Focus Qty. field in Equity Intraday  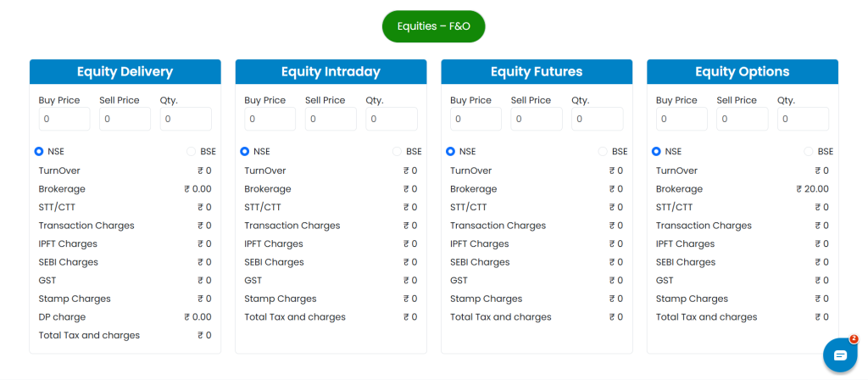coord(392,119)
